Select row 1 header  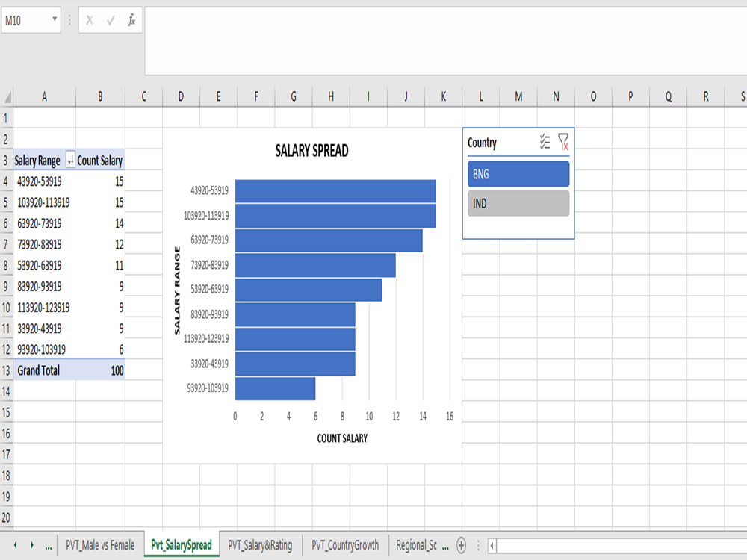[6, 118]
